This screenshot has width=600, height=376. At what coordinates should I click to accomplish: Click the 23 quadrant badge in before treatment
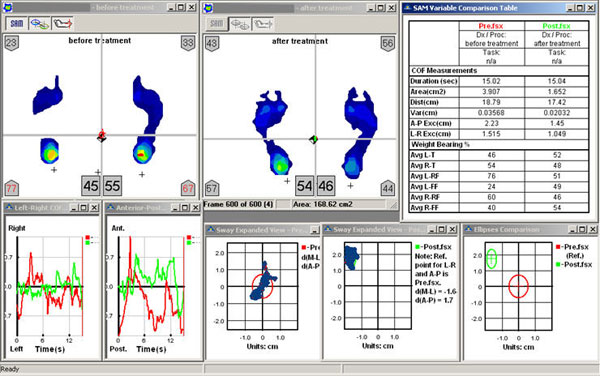pyautogui.click(x=11, y=43)
